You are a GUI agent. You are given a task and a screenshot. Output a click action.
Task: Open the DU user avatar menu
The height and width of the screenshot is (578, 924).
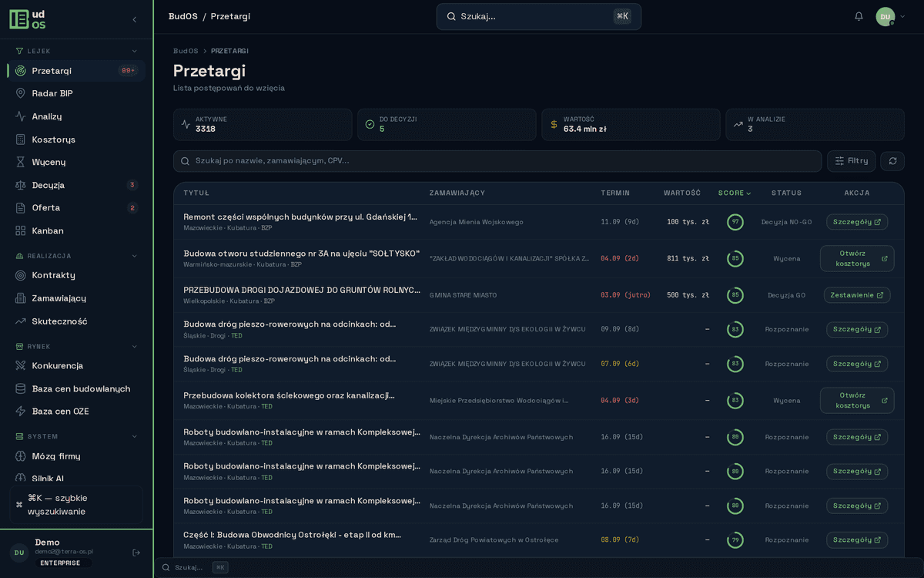(x=889, y=16)
